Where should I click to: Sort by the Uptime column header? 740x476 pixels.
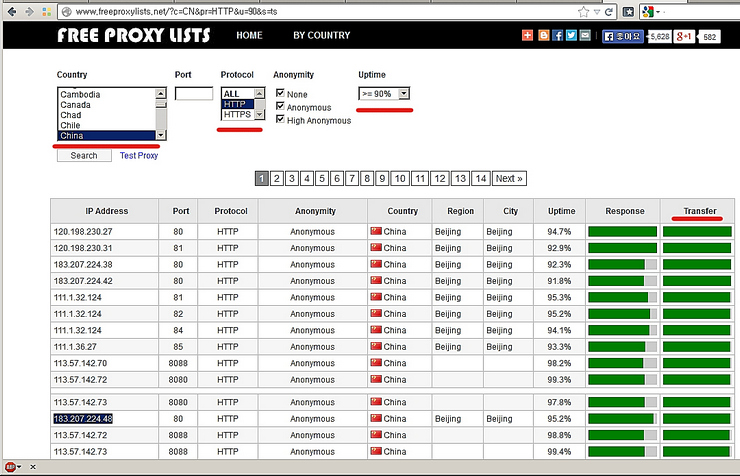[561, 211]
